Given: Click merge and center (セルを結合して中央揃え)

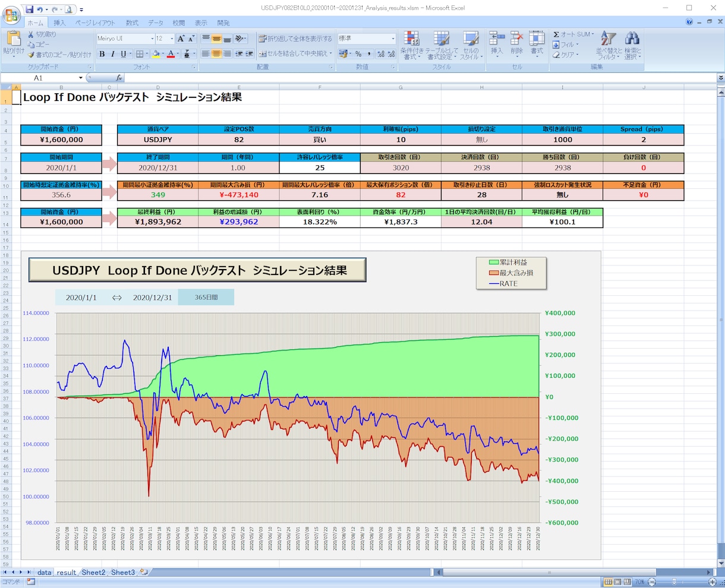Looking at the screenshot, I should tap(294, 54).
